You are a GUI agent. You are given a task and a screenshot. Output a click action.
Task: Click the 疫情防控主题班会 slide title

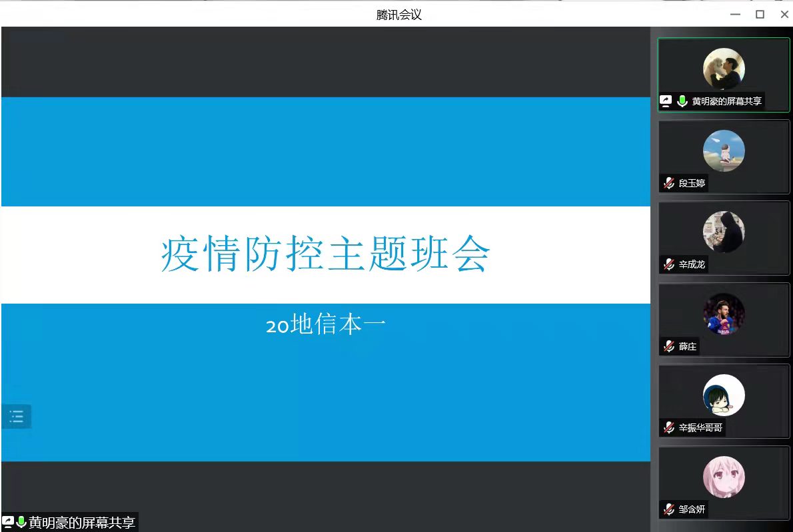point(325,254)
